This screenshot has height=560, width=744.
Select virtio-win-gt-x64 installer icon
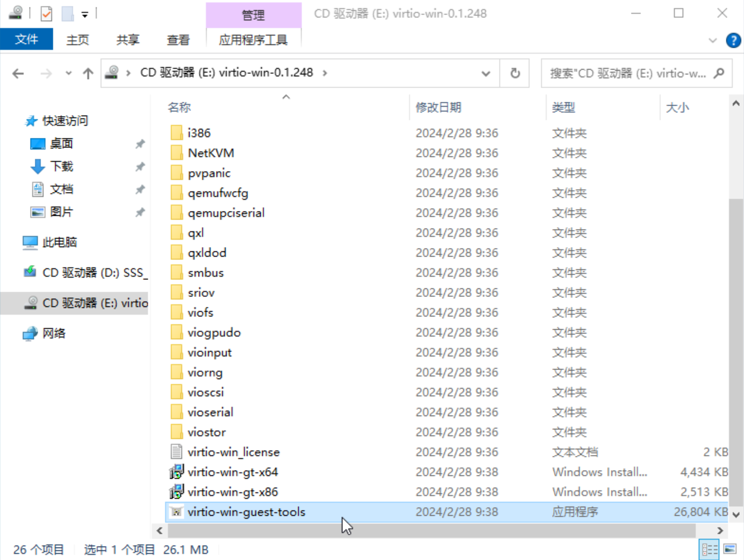pyautogui.click(x=177, y=472)
